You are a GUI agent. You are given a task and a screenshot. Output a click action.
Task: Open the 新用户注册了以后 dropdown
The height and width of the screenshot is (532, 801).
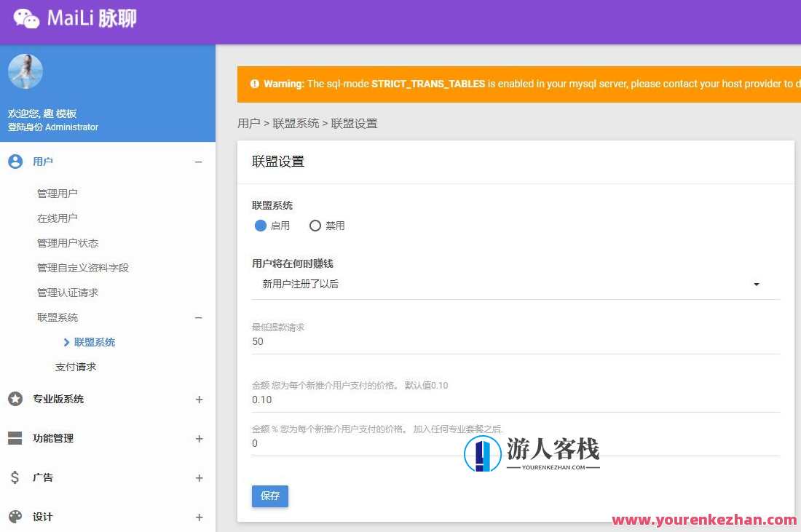coord(756,285)
